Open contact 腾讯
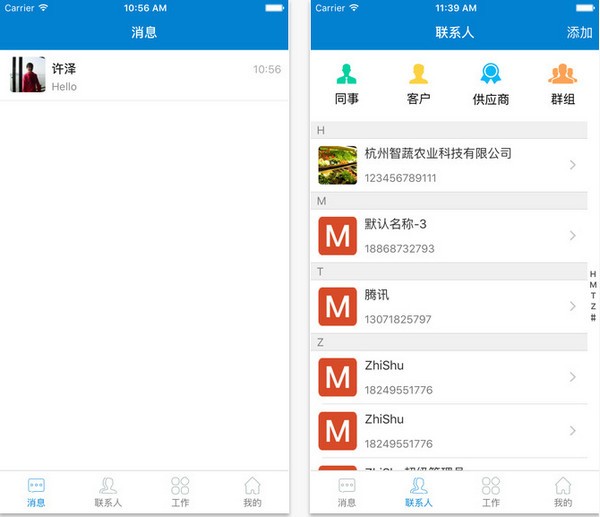The image size is (600, 517). (449, 307)
